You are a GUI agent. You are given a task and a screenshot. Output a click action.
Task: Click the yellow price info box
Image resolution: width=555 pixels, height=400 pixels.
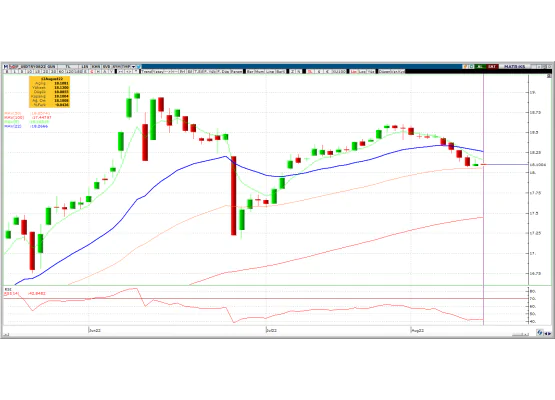click(50, 92)
